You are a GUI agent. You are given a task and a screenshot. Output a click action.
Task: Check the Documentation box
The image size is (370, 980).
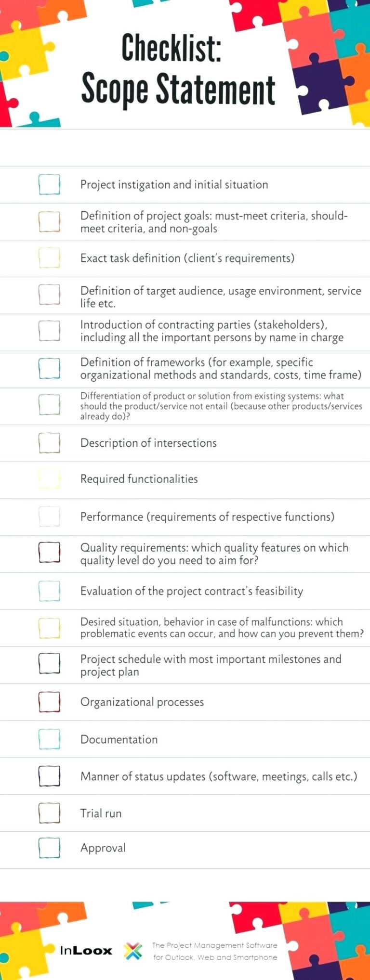(49, 739)
